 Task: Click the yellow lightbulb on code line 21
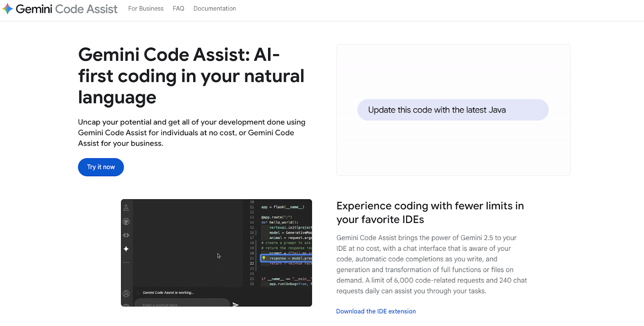[264, 258]
